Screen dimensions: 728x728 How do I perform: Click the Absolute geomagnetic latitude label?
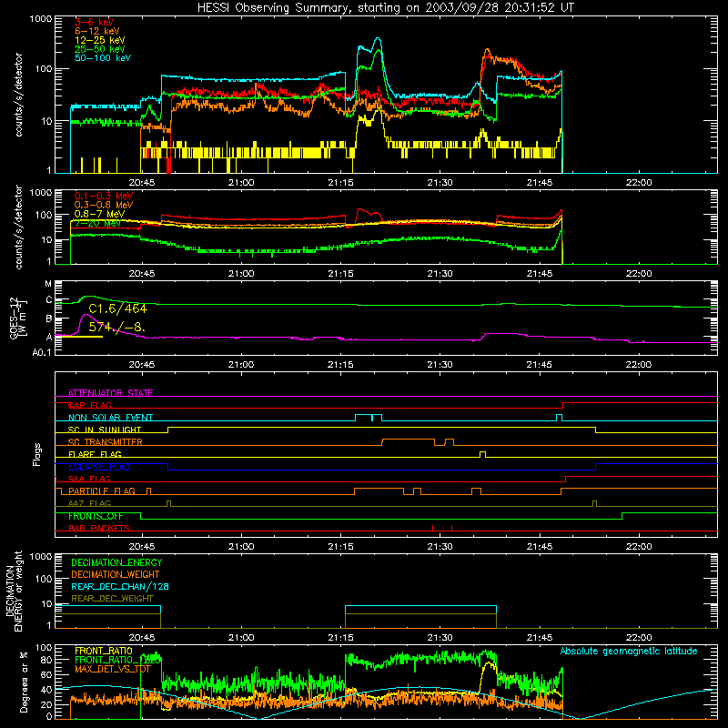[x=629, y=651]
